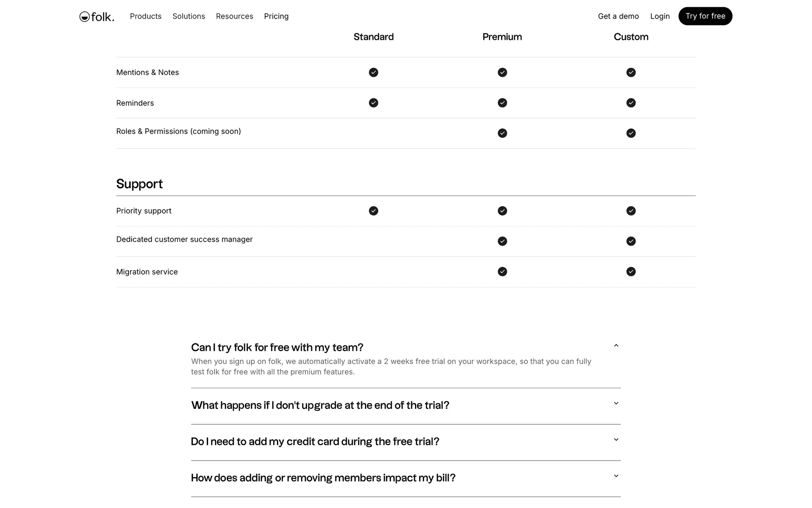This screenshot has height=508, width=812.
Task: Expand the don't upgrade after trial question
Action: 616,403
